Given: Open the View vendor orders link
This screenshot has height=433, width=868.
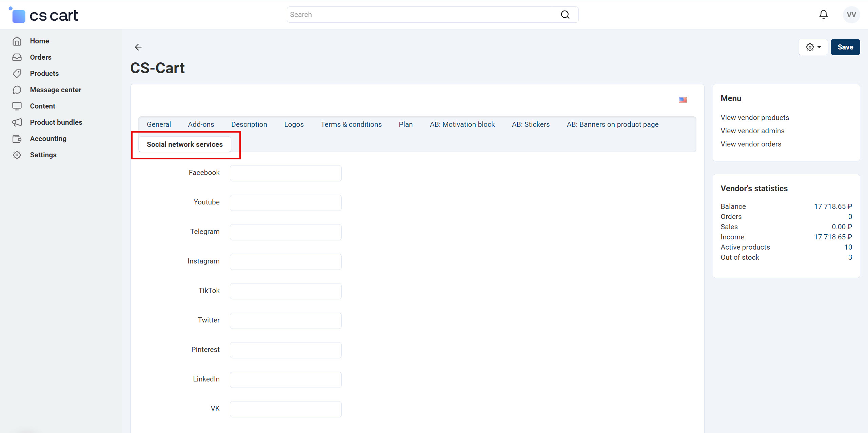Looking at the screenshot, I should (751, 144).
